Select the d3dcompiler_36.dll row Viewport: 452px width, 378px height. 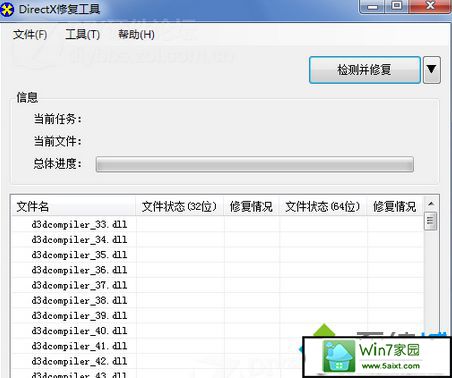point(218,270)
